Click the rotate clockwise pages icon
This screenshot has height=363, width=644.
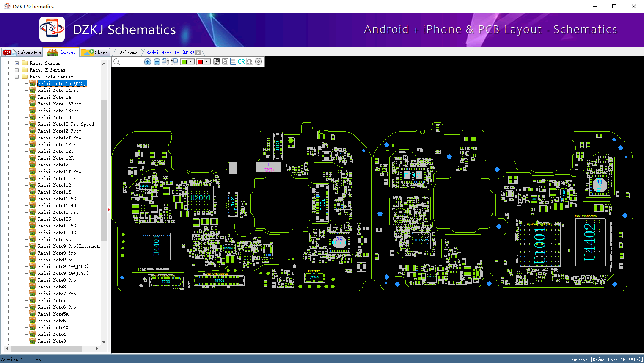(165, 62)
